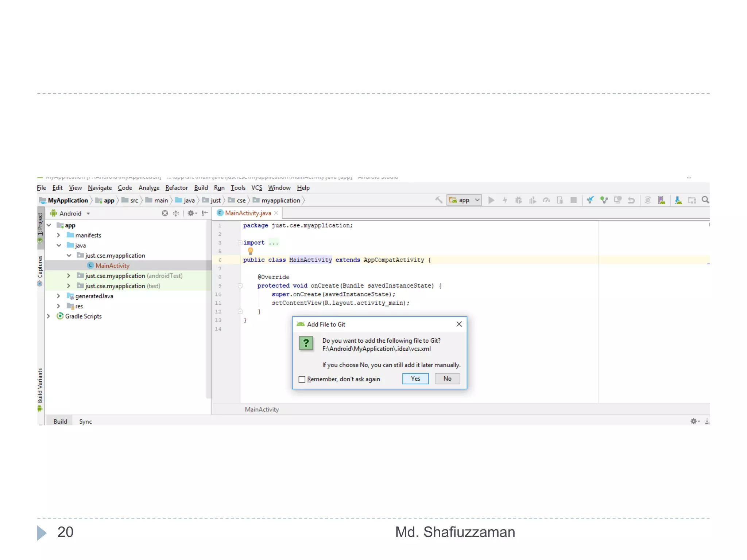Check Remember, don't ask again box
Screen dimensions: 747x560
point(302,379)
